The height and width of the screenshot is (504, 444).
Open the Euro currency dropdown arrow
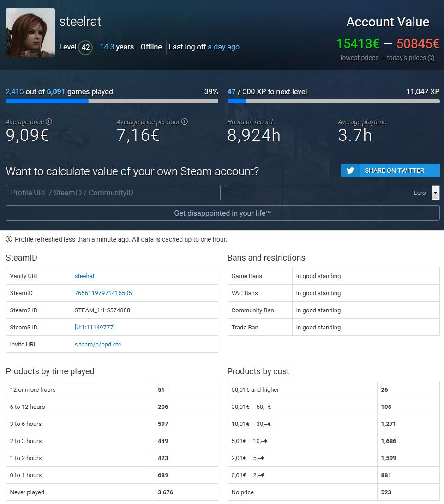pos(435,193)
